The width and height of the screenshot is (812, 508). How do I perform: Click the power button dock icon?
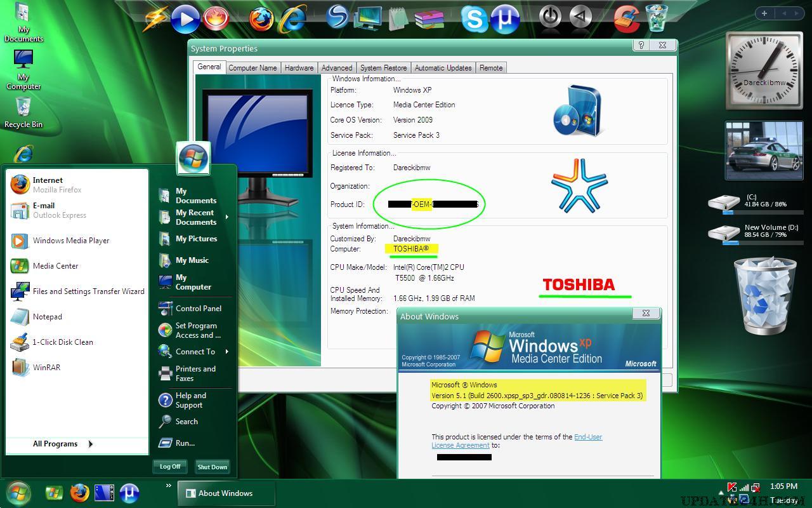coord(550,17)
